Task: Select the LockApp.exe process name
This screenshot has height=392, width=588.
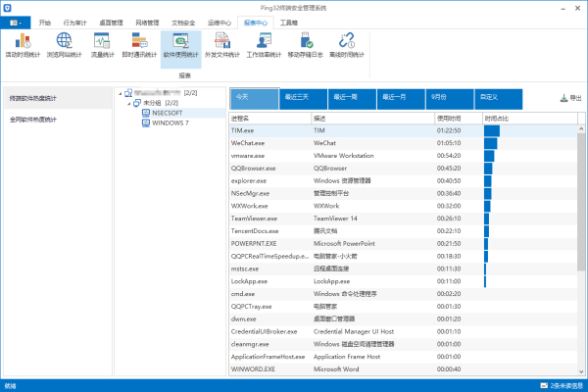Action: click(249, 281)
